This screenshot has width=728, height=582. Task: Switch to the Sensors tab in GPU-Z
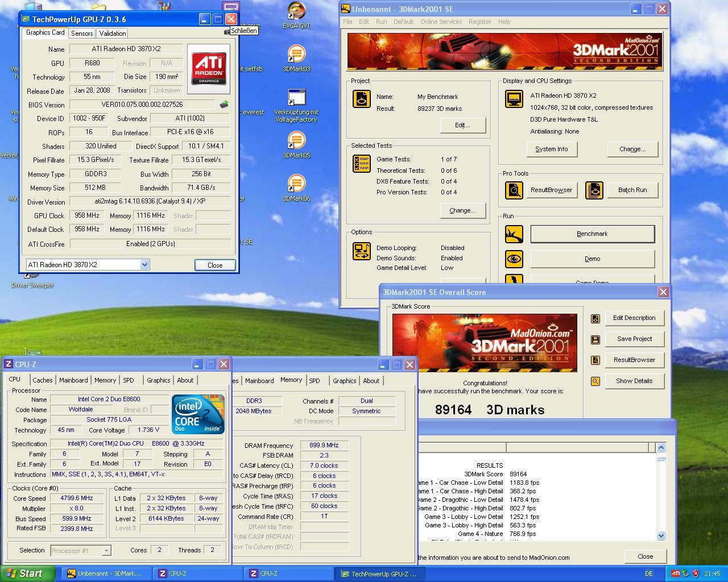[82, 34]
